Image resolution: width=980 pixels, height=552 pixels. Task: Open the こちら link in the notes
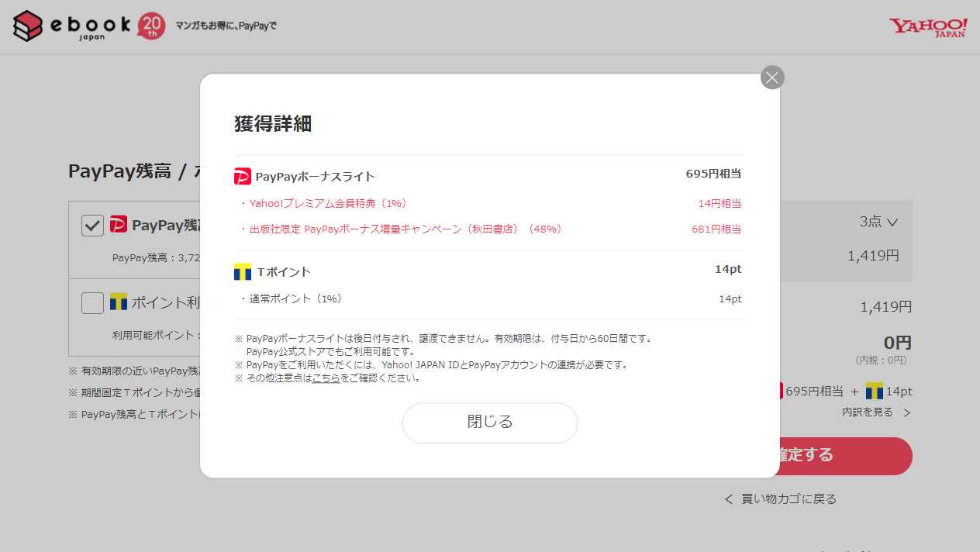click(x=326, y=378)
